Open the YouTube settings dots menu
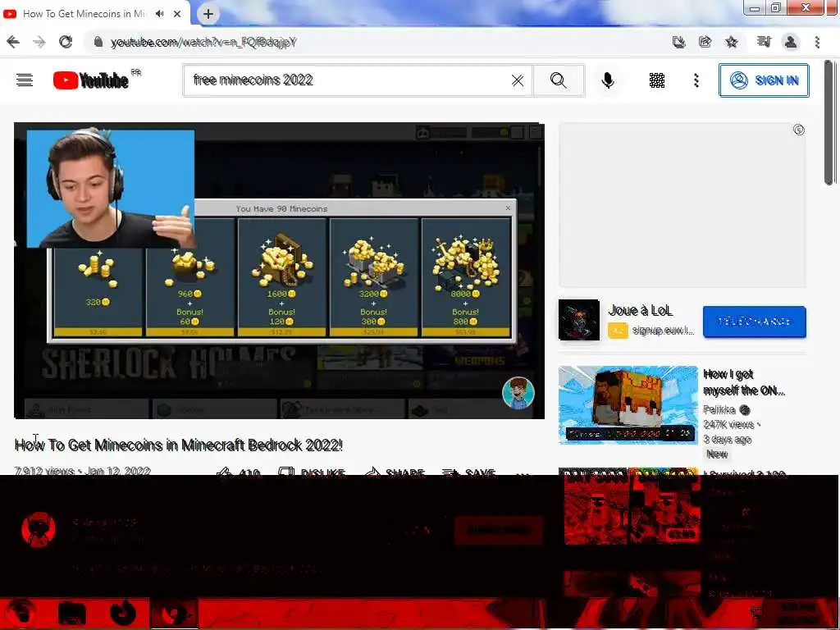Screen dimensions: 840x630 [x=696, y=80]
